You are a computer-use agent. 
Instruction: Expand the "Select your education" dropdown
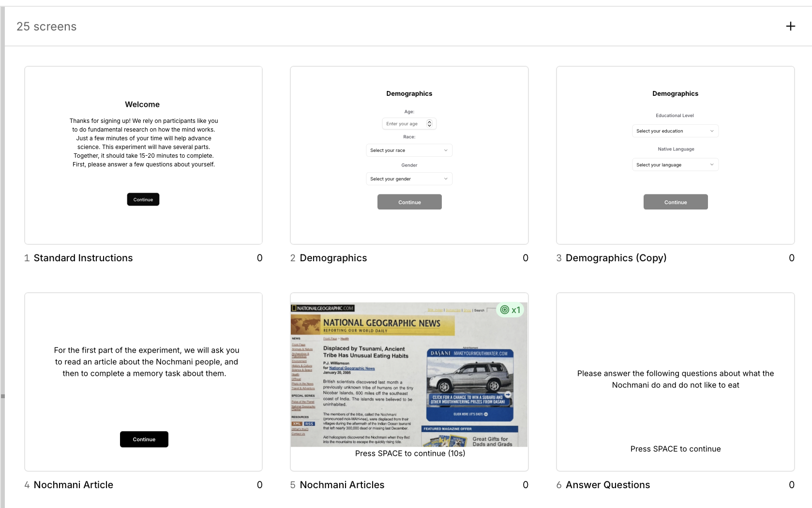point(675,131)
